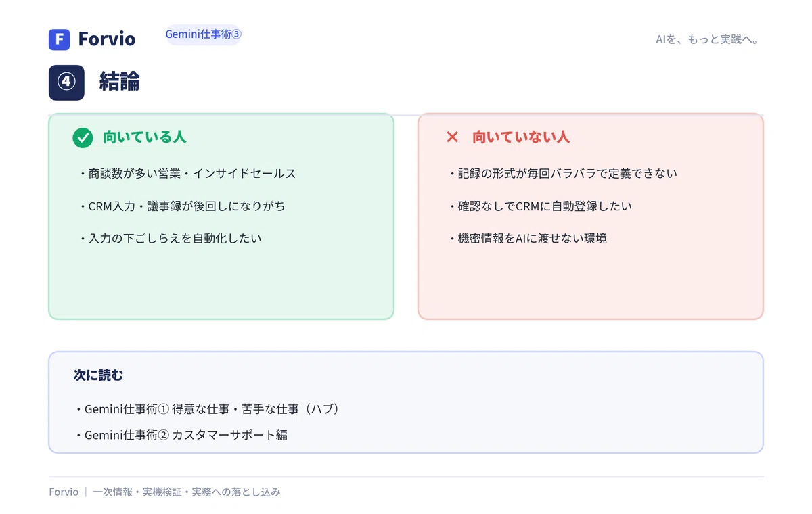The height and width of the screenshot is (514, 812).
Task: Select CRM入力・議事録が後回しになりがち bullet
Action: [181, 206]
